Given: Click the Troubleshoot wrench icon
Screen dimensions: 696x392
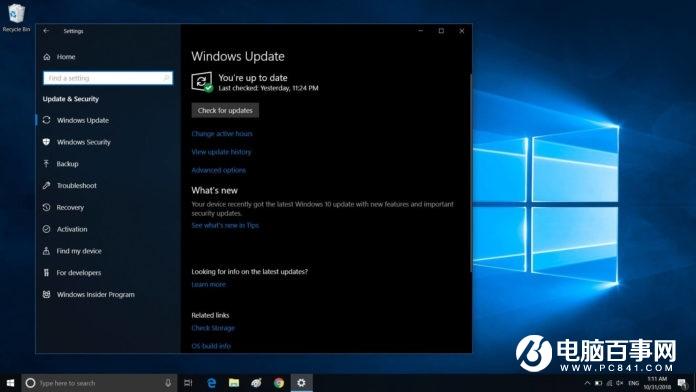Looking at the screenshot, I should click(x=46, y=185).
